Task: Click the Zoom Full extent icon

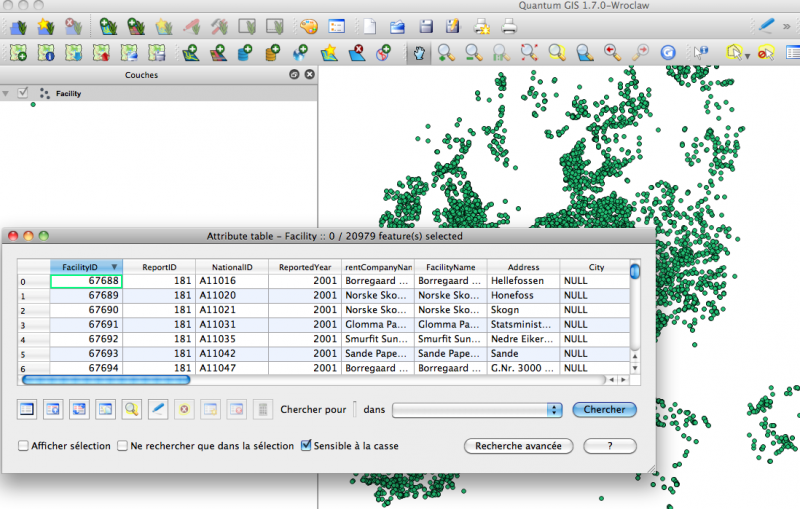Action: click(529, 51)
